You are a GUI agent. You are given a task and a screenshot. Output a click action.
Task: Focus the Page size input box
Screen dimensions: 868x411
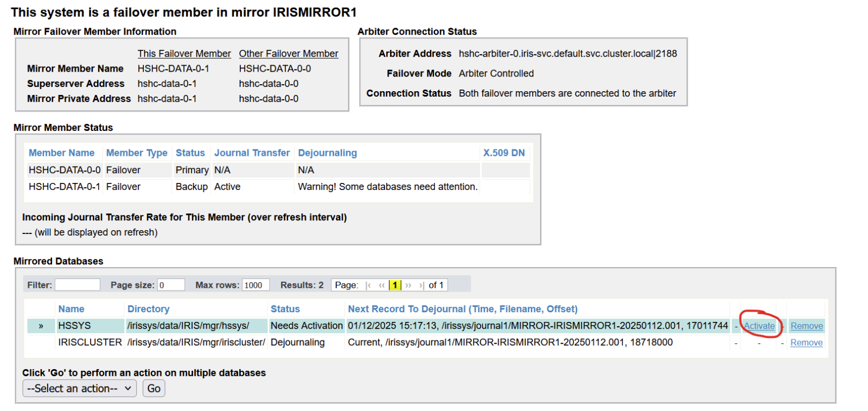[x=170, y=285]
